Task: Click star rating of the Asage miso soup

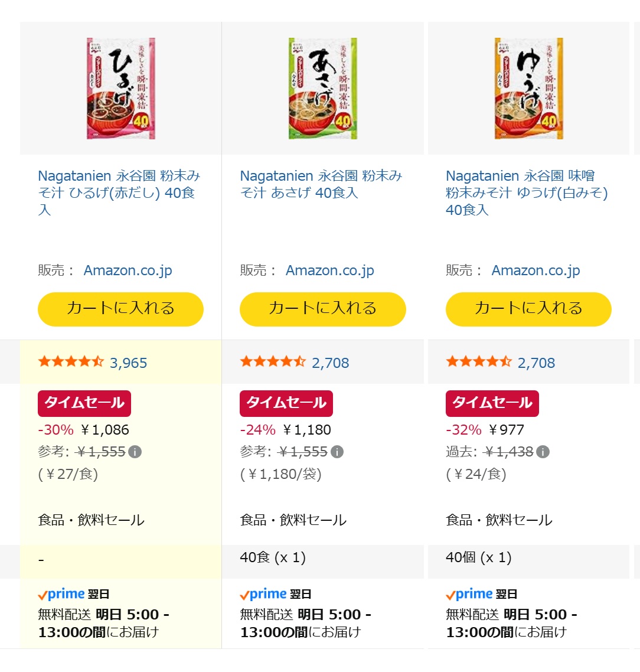Action: click(272, 362)
